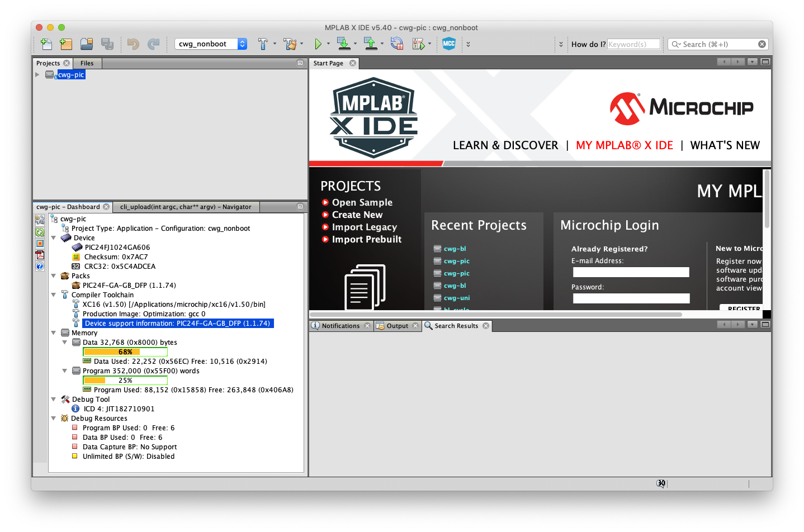Screen dimensions: 804x532
Task: Collapse the Debug Tool node
Action: 54,400
